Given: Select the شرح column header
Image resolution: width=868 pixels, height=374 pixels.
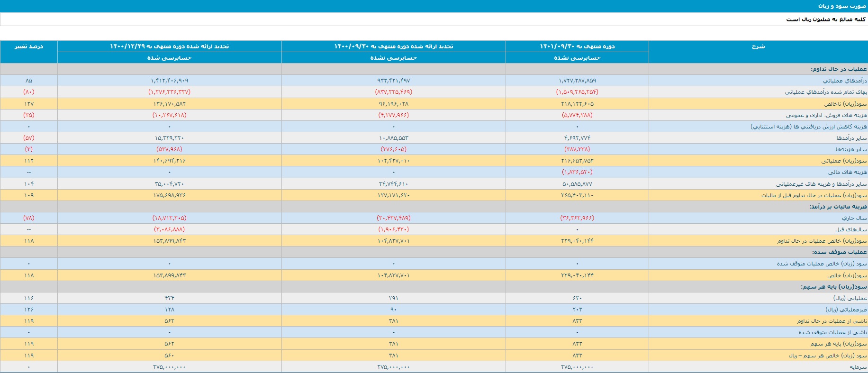Looking at the screenshot, I should click(758, 46).
